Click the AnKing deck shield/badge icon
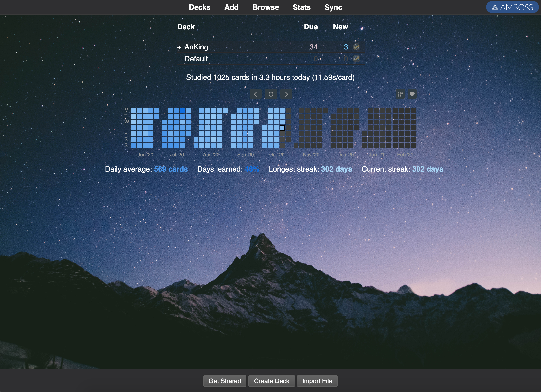 click(x=357, y=47)
